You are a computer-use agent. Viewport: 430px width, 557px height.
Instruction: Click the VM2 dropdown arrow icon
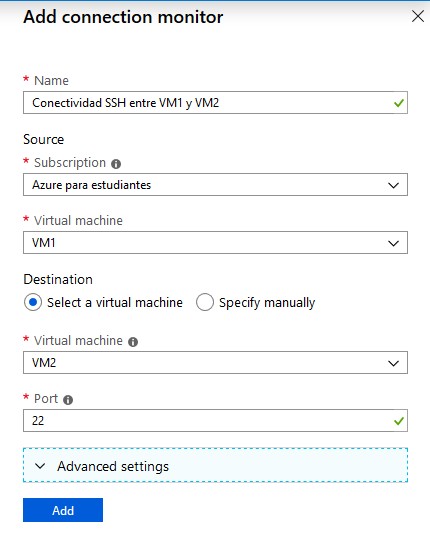(x=393, y=363)
